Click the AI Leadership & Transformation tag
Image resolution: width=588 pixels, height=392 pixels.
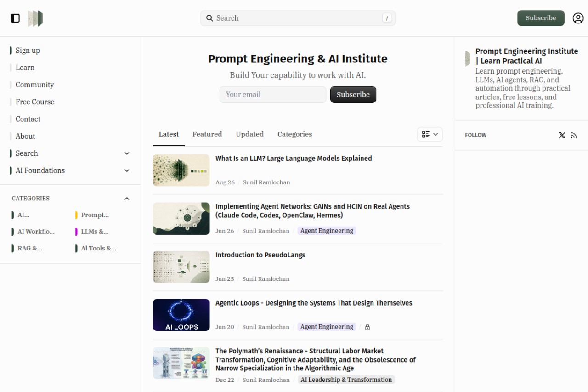pos(346,380)
